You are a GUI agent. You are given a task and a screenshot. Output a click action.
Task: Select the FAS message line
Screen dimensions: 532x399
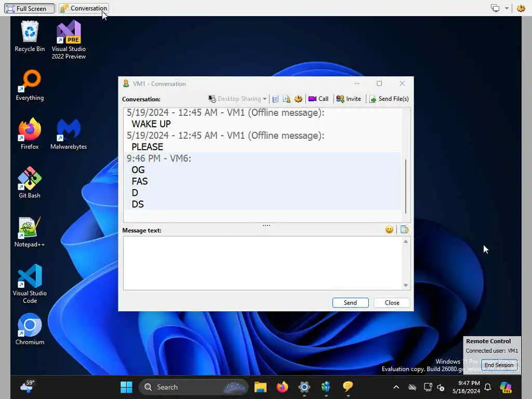pos(139,181)
